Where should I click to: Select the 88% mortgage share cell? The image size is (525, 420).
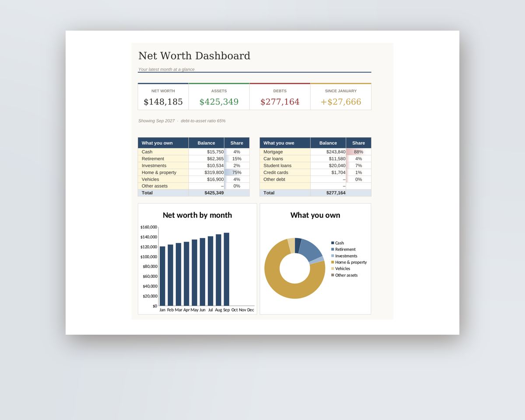[x=359, y=152]
